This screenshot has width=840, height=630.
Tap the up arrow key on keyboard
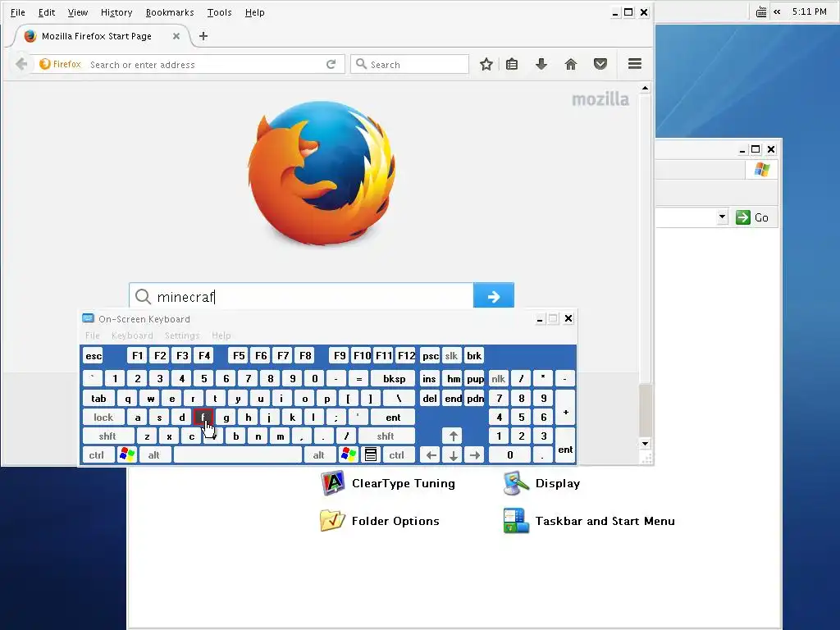453,436
